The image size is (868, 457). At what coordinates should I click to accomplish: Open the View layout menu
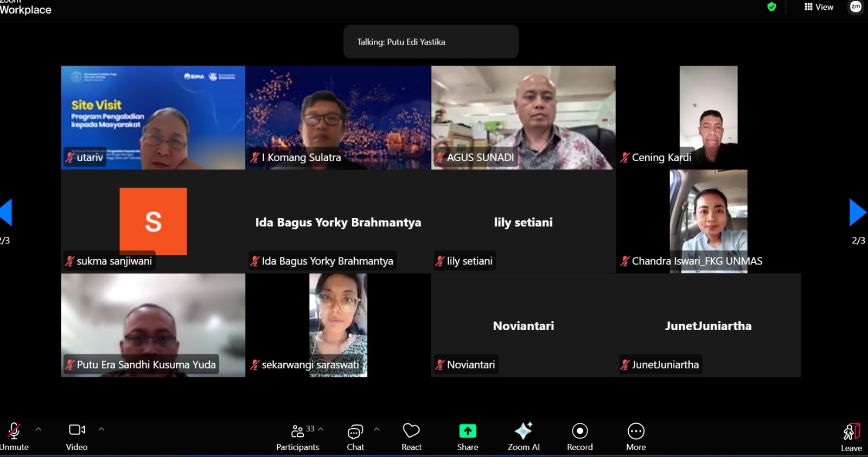(x=819, y=7)
